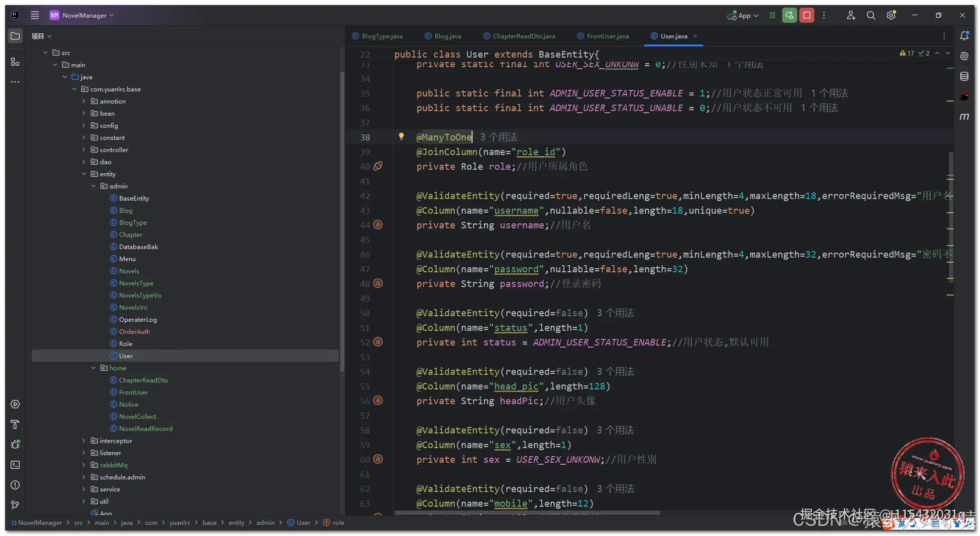Click the intention lightbulb on line 38
The width and height of the screenshot is (980, 536).
coord(401,136)
